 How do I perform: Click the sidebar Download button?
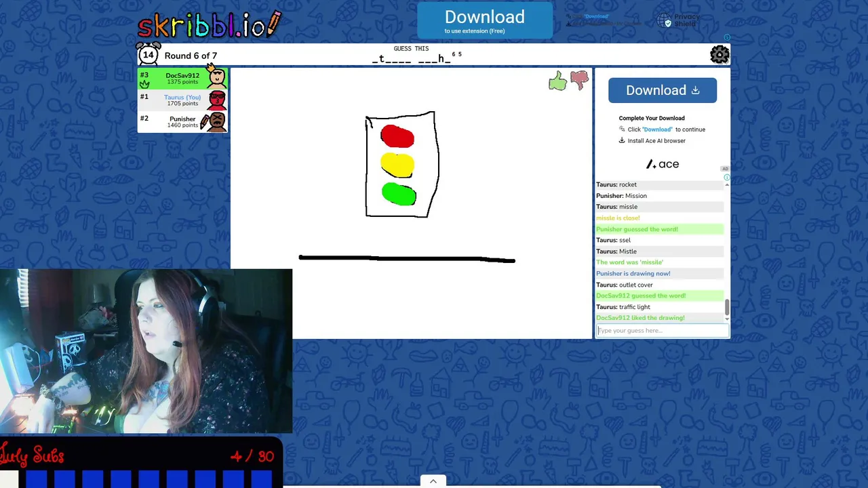pyautogui.click(x=663, y=90)
